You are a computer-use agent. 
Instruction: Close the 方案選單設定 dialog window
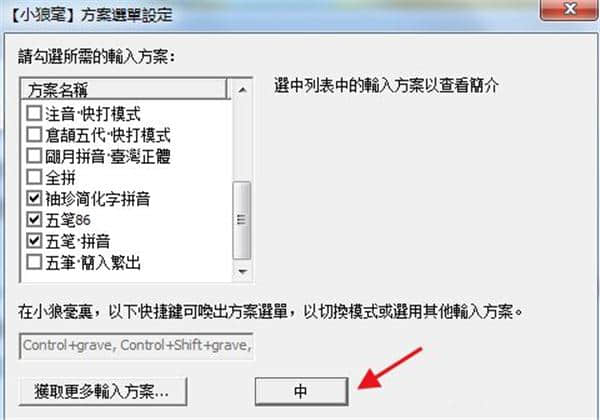pos(570,8)
